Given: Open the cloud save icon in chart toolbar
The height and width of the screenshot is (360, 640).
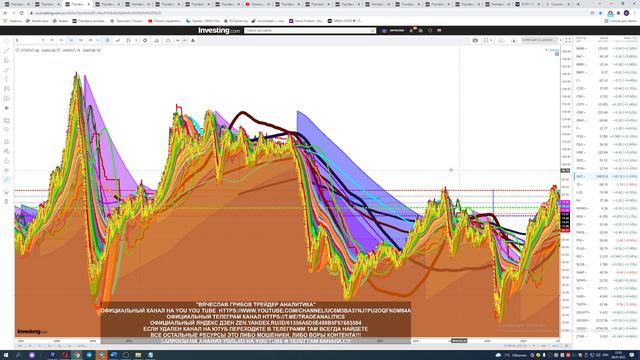Looking at the screenshot, I should [501, 40].
